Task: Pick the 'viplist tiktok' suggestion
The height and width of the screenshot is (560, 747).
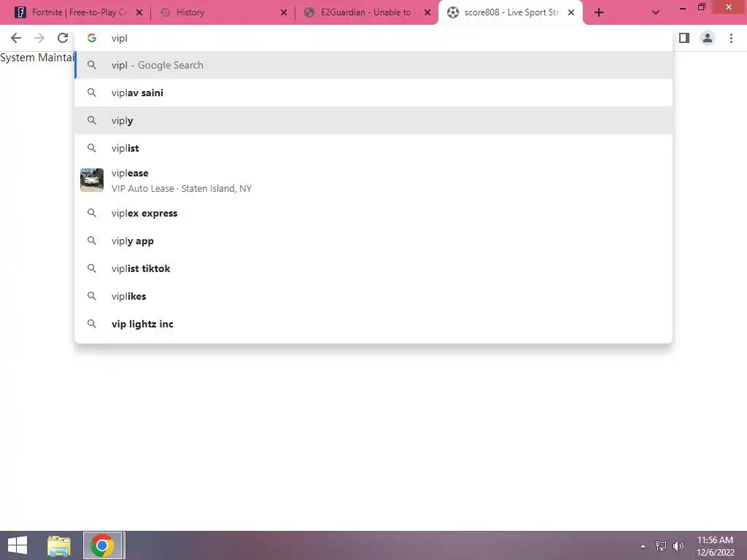Action: click(373, 268)
